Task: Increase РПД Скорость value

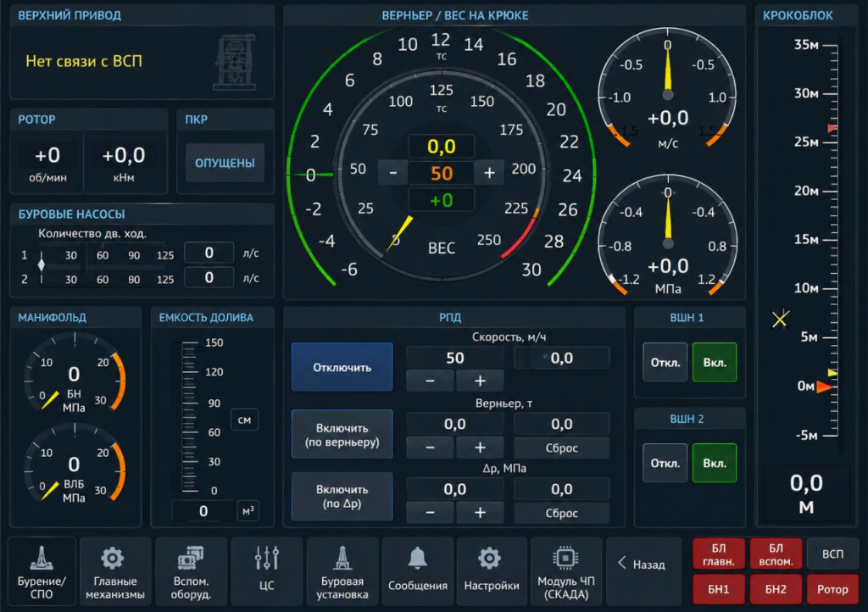Action: [480, 381]
